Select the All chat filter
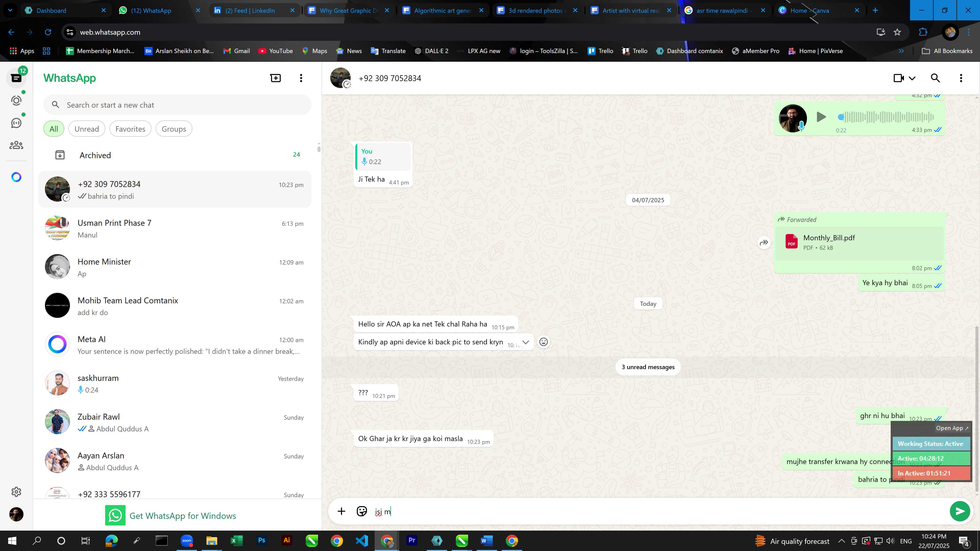 (x=54, y=129)
